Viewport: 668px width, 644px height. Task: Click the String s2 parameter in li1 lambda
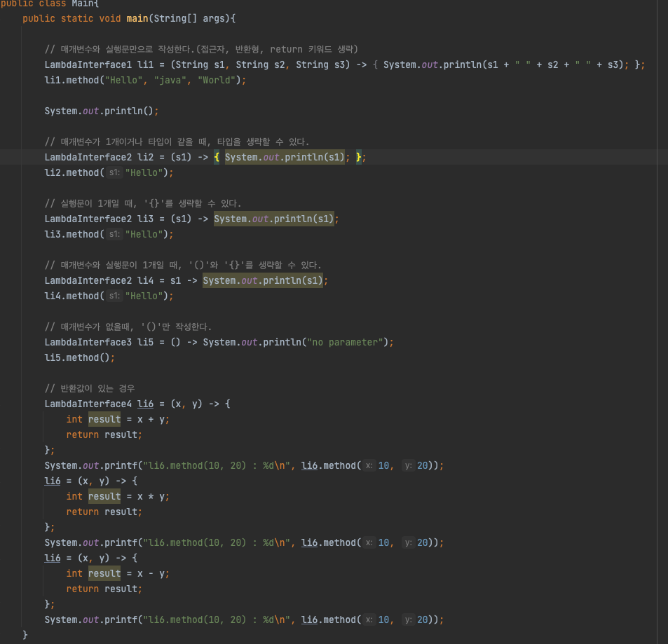260,64
